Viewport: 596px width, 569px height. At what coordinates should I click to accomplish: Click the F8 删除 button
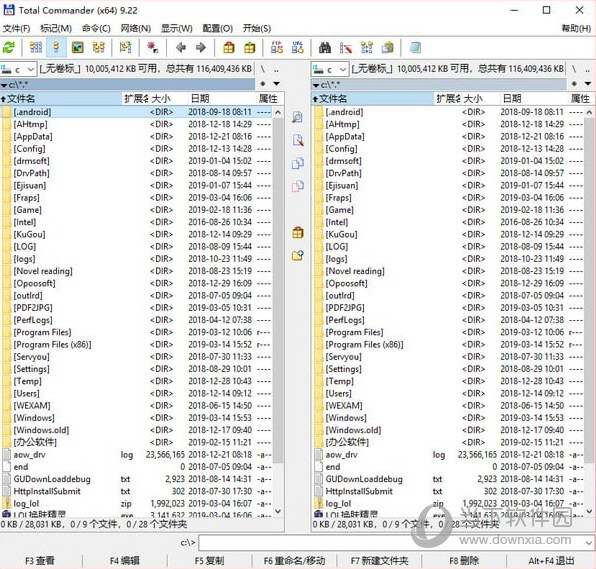tap(464, 561)
